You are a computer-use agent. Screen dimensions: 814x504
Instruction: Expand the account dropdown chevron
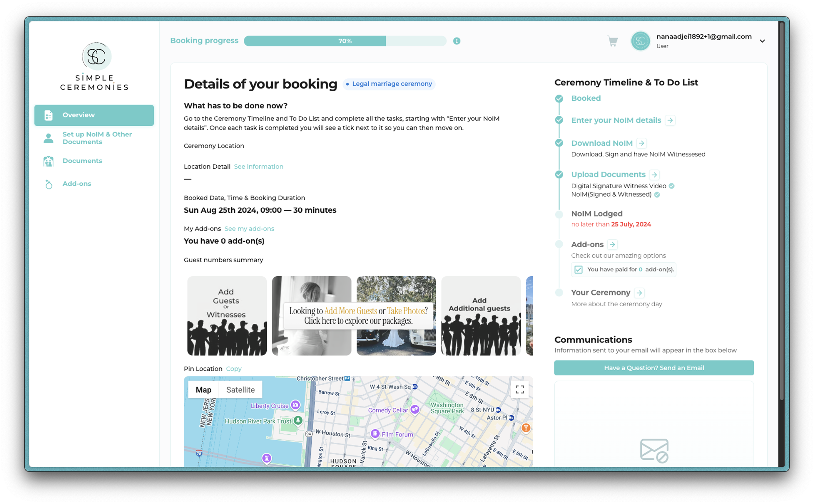coord(762,41)
